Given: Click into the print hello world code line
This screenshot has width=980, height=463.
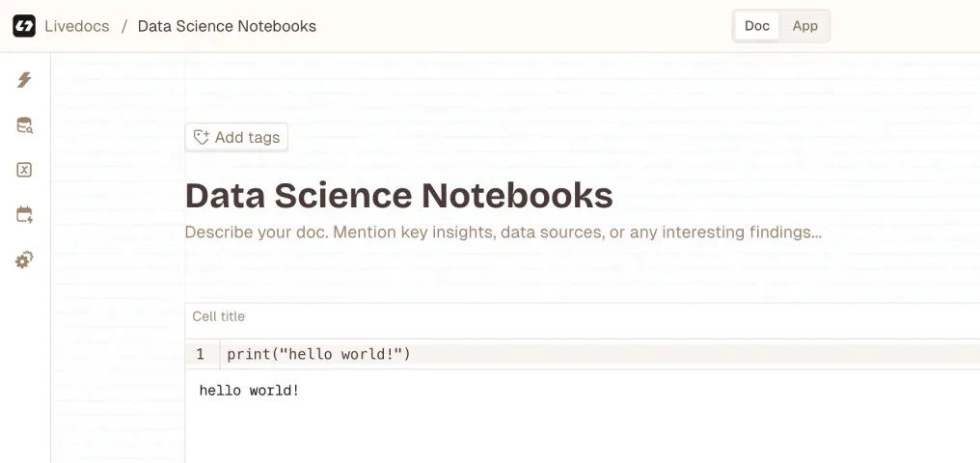Looking at the screenshot, I should click(x=319, y=354).
